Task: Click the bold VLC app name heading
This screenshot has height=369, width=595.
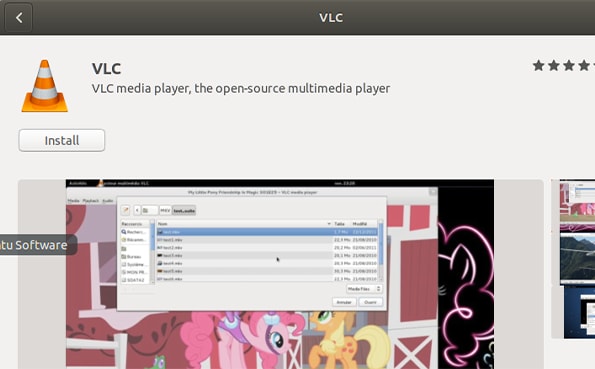Action: [x=107, y=69]
